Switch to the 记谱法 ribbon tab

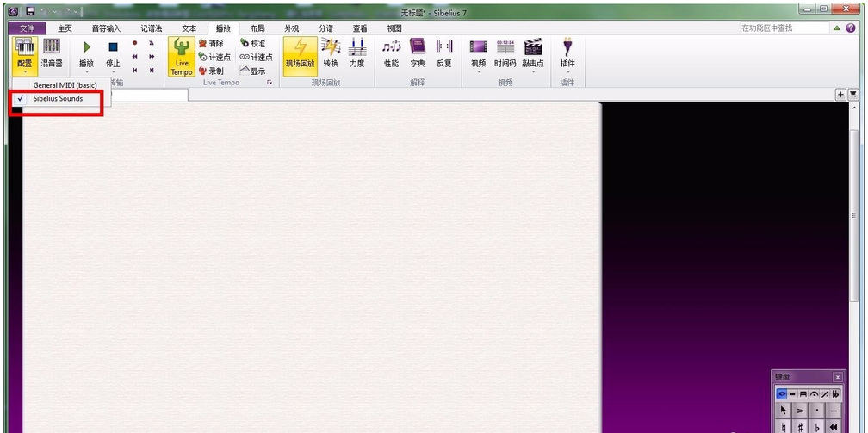point(152,28)
